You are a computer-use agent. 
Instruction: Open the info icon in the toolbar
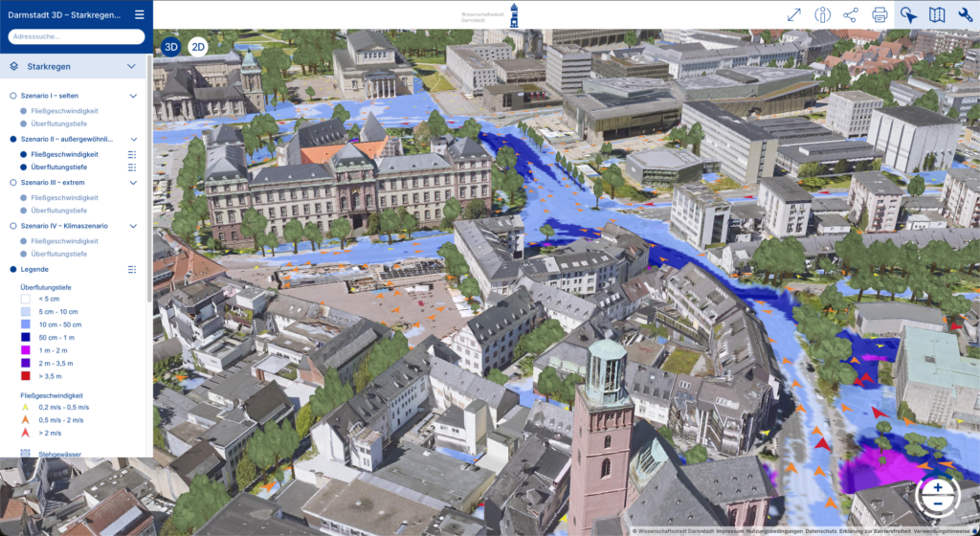822,14
